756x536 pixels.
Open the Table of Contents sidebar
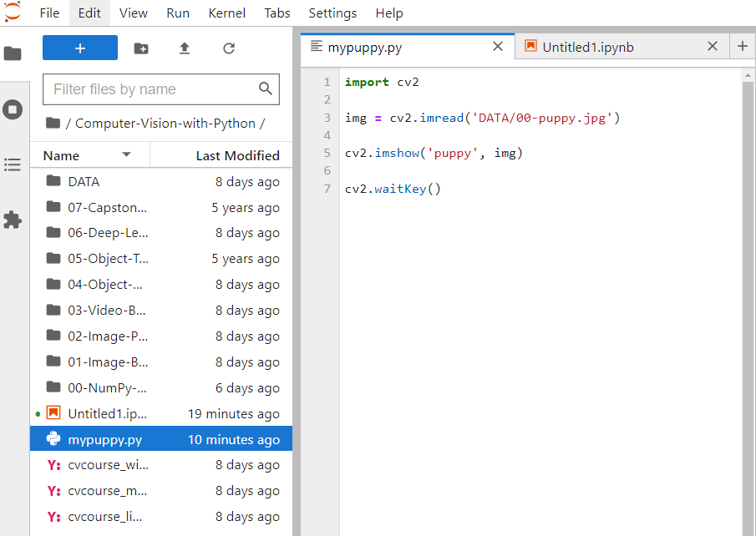[x=13, y=164]
